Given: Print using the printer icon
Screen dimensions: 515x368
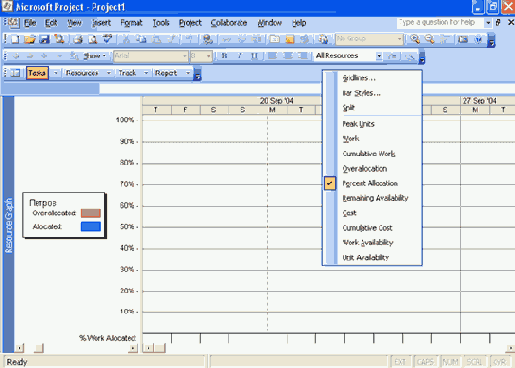Looking at the screenshot, I should pos(78,39).
